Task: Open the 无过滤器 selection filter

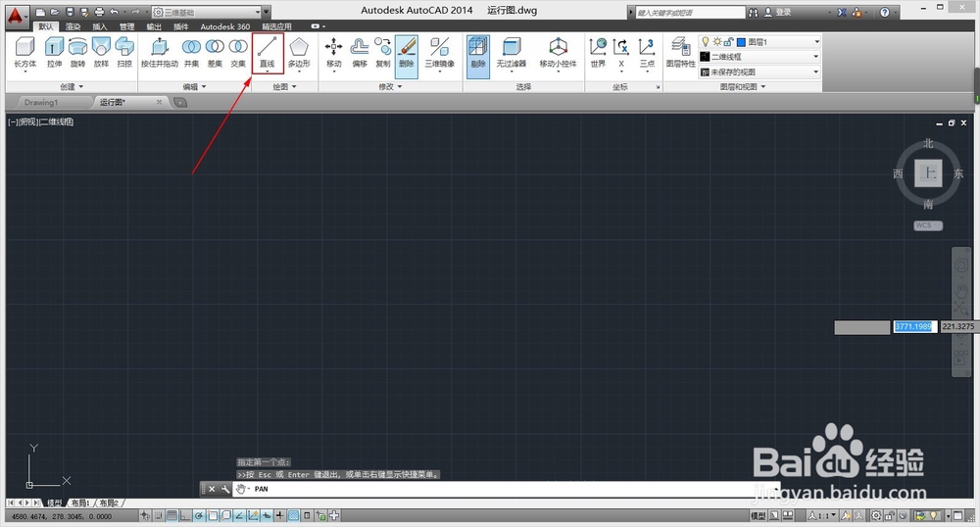Action: pos(512,53)
